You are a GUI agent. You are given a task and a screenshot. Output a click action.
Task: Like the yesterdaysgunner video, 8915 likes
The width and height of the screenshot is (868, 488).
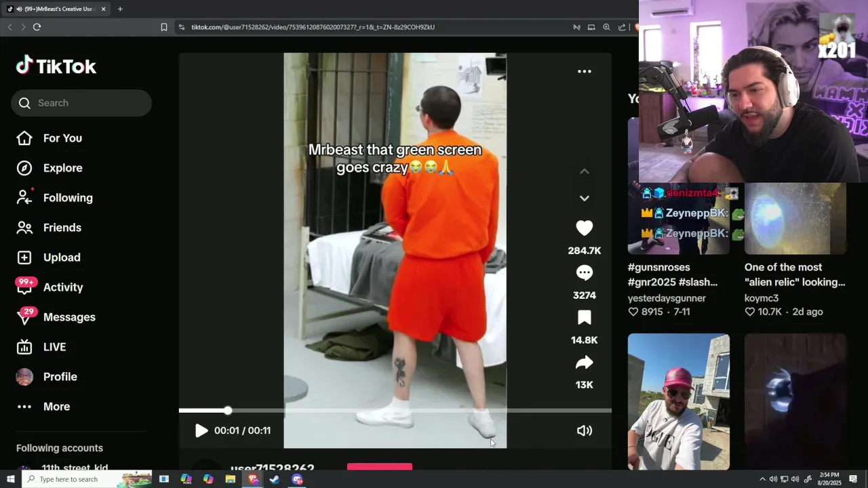coord(645,312)
